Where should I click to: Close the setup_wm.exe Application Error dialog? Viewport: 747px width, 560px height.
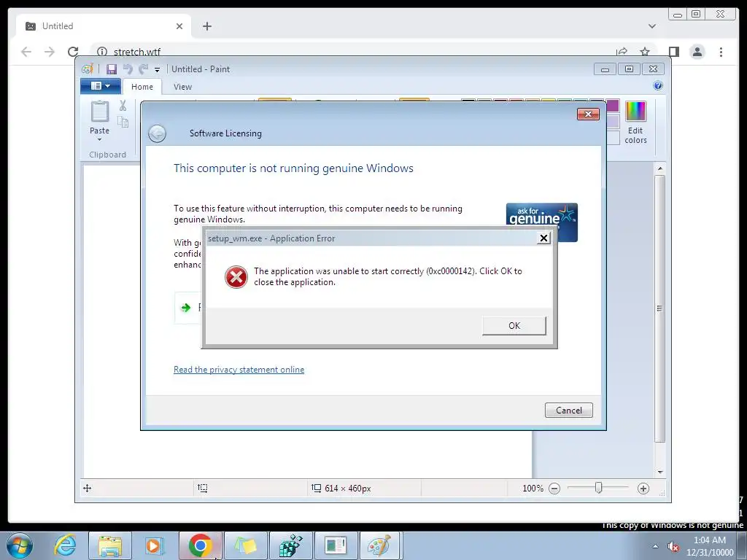pyautogui.click(x=543, y=238)
